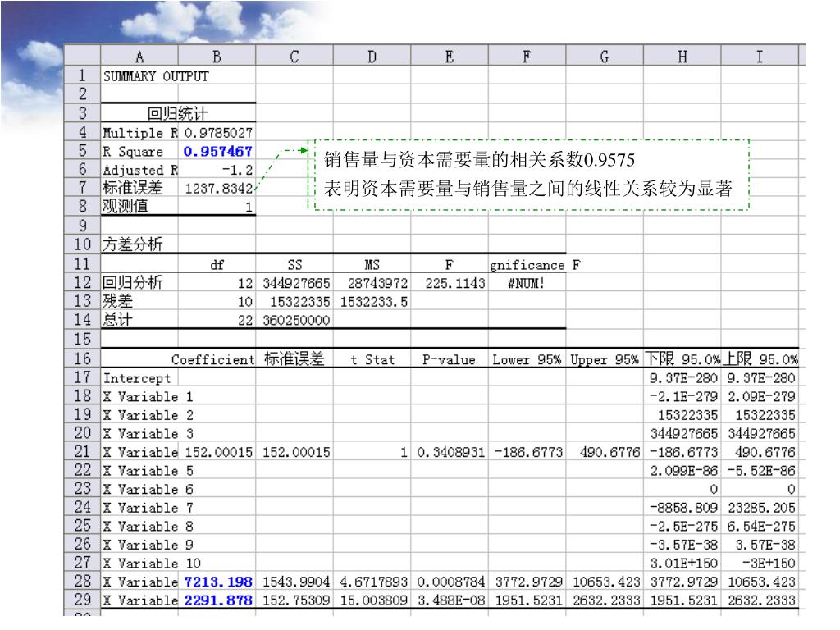Click the coefficient 7213.198 cell
This screenshot has width=840, height=630.
tap(217, 582)
